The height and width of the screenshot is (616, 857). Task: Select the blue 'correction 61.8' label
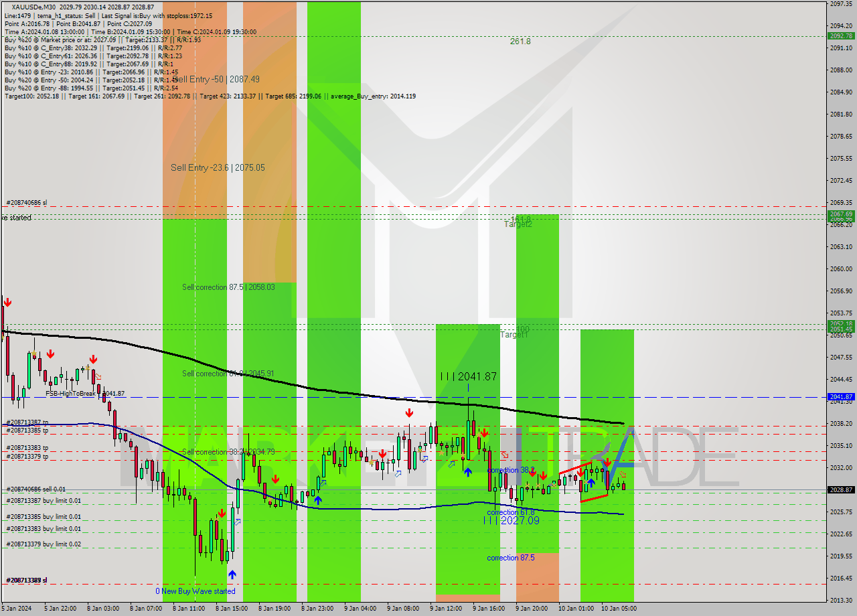click(x=511, y=512)
